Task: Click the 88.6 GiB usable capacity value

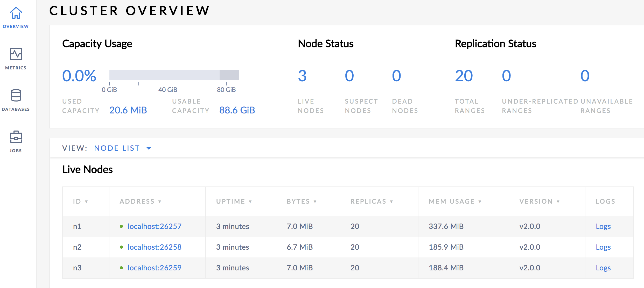Action: 237,110
